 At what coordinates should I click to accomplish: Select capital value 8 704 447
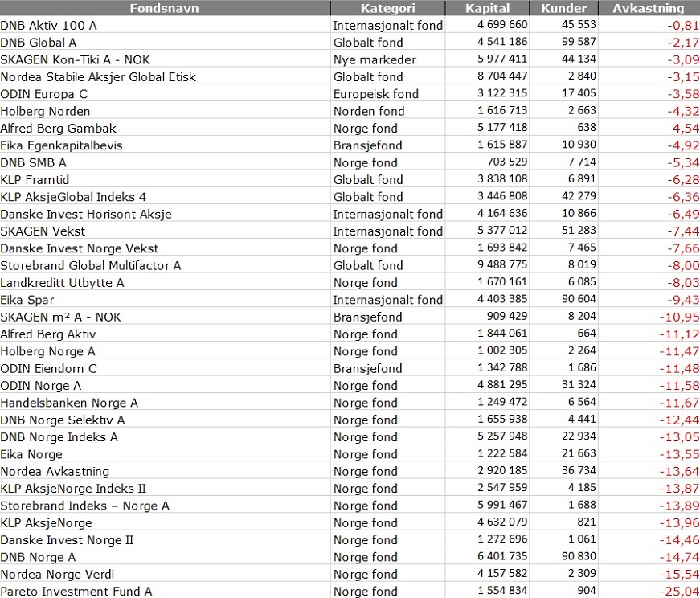502,76
